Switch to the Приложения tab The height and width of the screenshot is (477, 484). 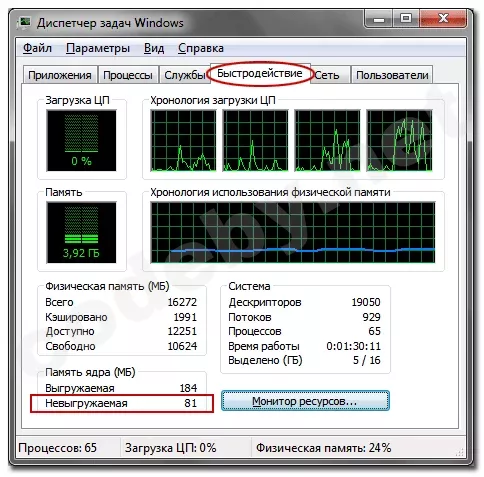pyautogui.click(x=60, y=75)
